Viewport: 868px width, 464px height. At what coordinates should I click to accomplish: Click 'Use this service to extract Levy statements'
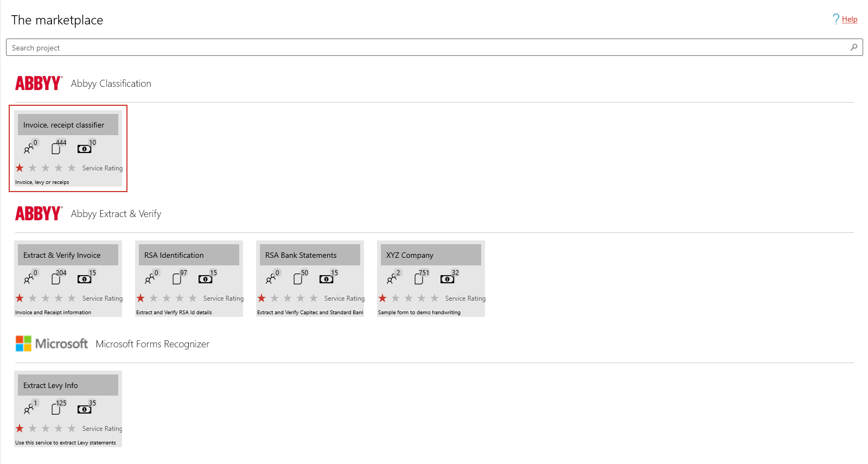click(x=66, y=443)
